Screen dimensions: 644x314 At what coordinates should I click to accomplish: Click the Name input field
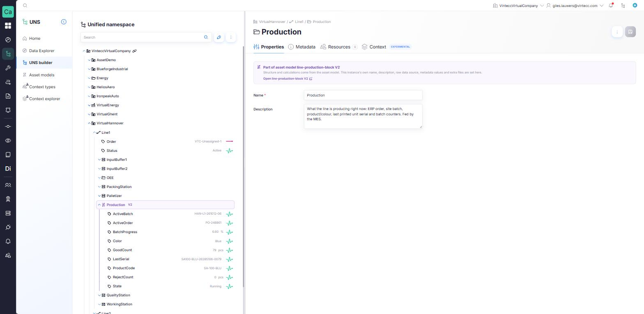click(363, 95)
